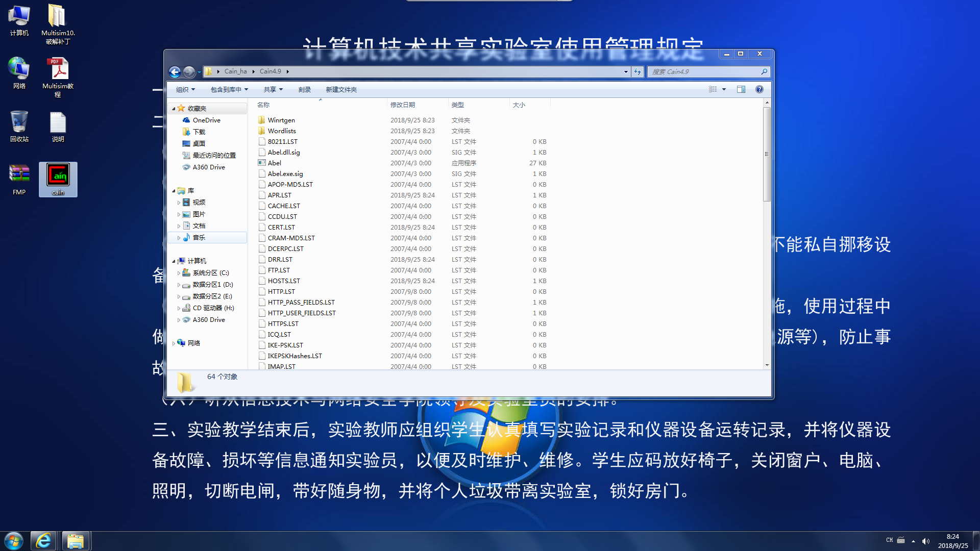Image resolution: width=980 pixels, height=551 pixels.
Task: Click the Back navigation arrow
Action: coord(175,72)
